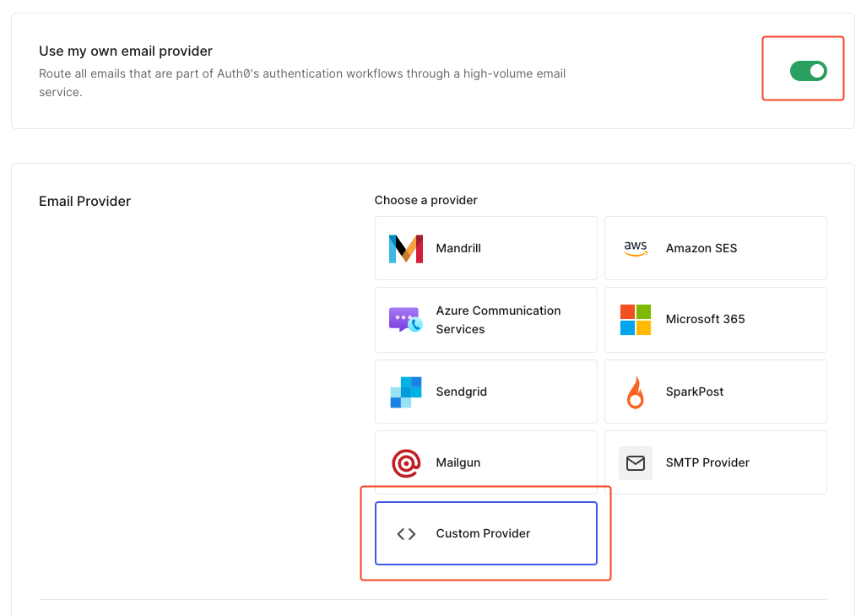This screenshot has height=616, width=861.
Task: Select Sendgrid provider label
Action: pos(461,392)
